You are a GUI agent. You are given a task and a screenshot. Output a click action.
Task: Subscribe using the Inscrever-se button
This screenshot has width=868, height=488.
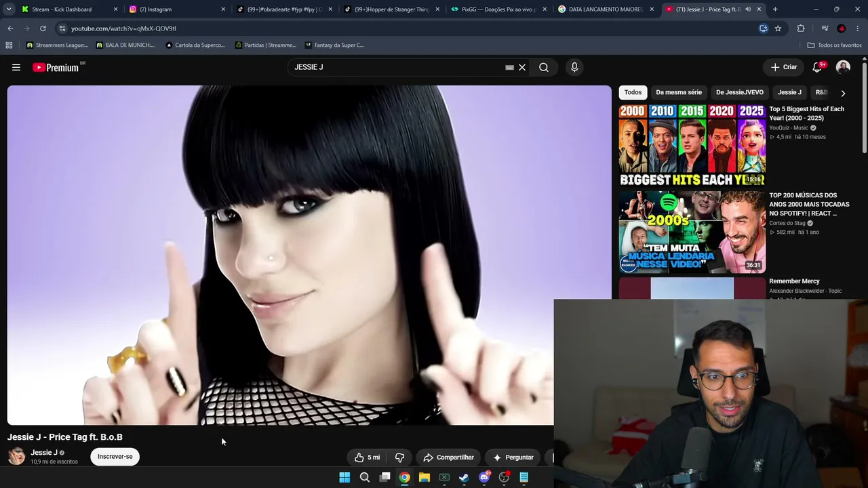click(x=115, y=457)
